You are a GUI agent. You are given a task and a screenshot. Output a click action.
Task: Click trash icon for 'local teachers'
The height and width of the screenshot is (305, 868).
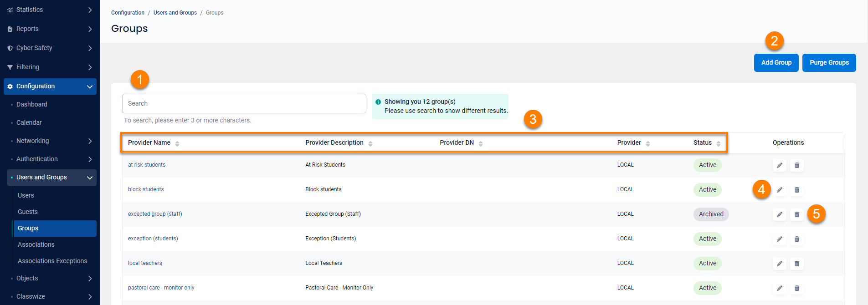(796, 264)
